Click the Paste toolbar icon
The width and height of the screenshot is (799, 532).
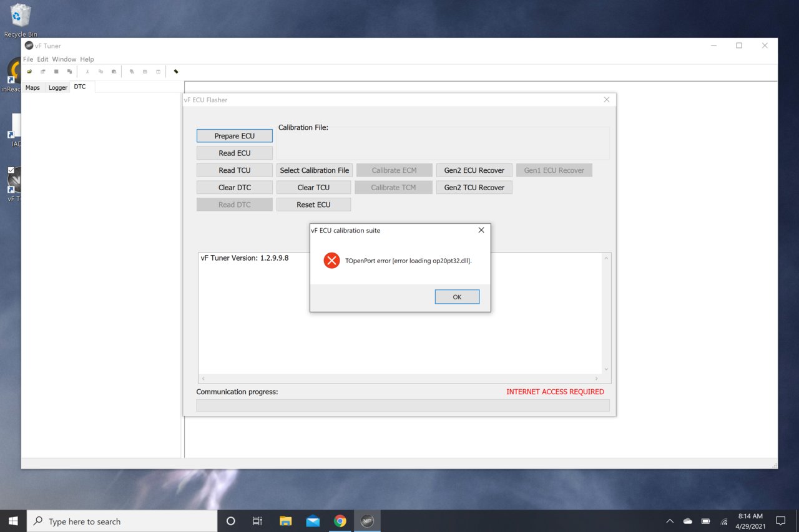pos(114,72)
